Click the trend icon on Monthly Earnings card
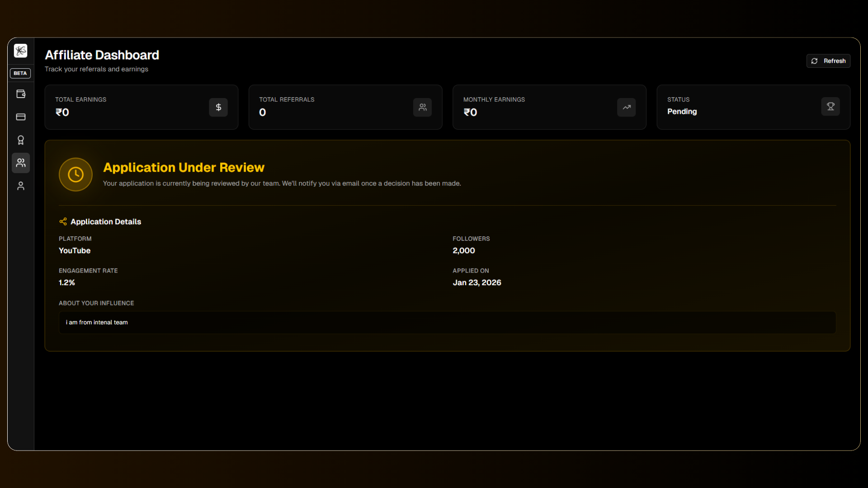 626,107
